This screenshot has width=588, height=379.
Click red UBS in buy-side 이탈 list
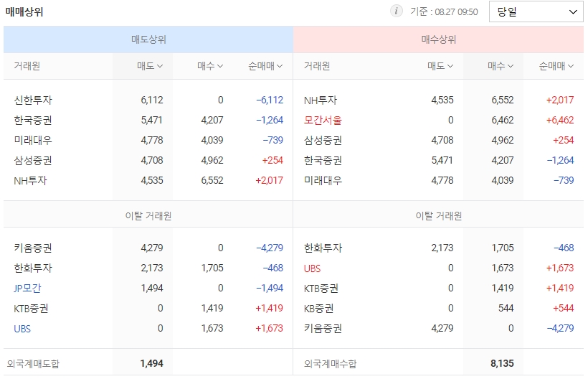point(312,268)
